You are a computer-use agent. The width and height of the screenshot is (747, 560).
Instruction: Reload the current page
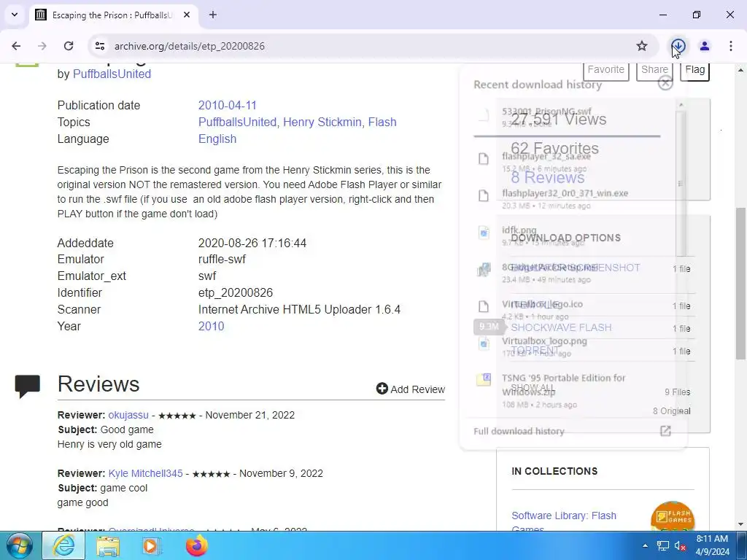[x=69, y=46]
